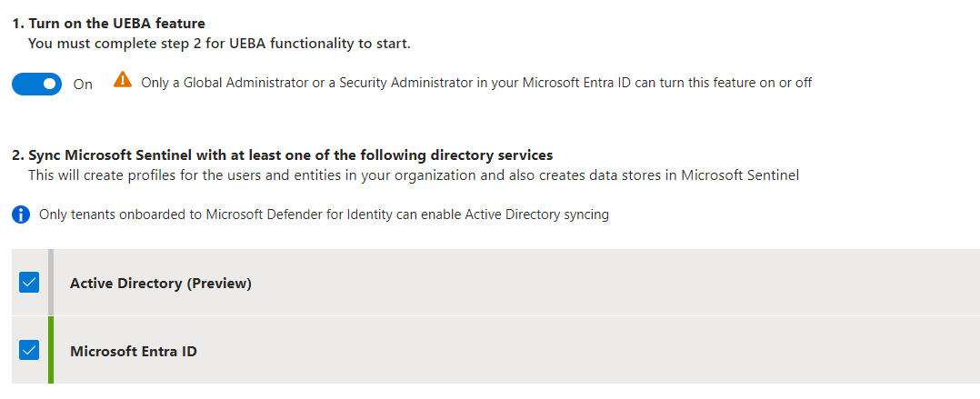This screenshot has height=399, width=980.
Task: Click the 'On' label next to toggle
Action: click(x=83, y=85)
